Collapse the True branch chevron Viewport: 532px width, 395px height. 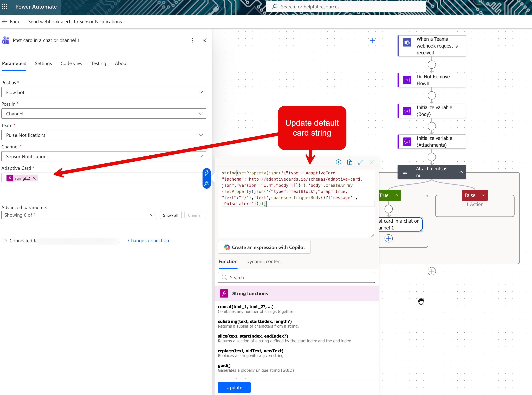point(396,195)
